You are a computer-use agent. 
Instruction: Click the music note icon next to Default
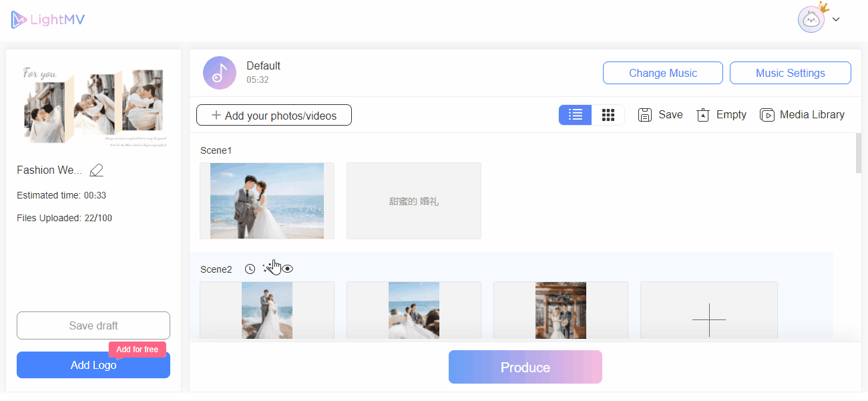pos(219,72)
